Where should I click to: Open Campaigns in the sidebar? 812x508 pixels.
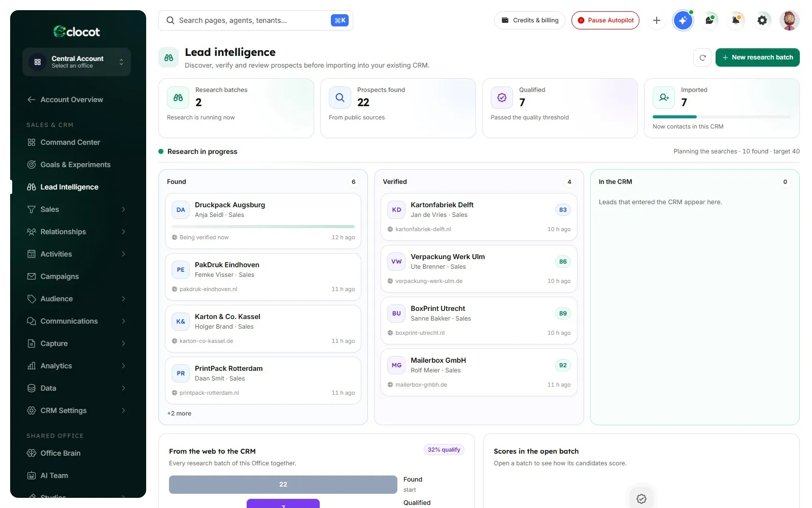(x=77, y=276)
